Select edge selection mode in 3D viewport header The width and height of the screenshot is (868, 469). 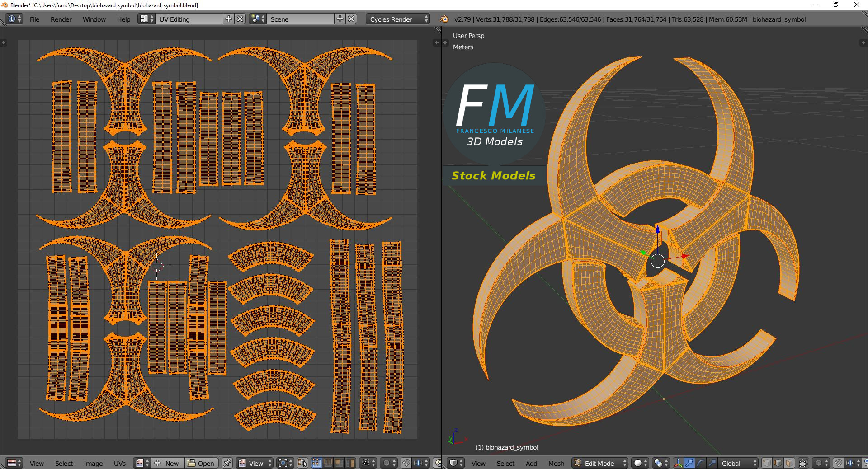coord(778,463)
